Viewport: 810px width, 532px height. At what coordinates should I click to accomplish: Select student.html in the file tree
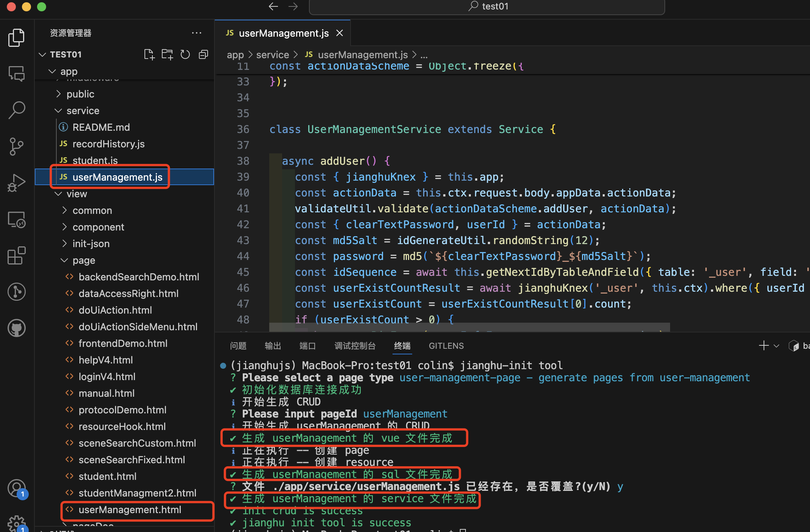(108, 476)
